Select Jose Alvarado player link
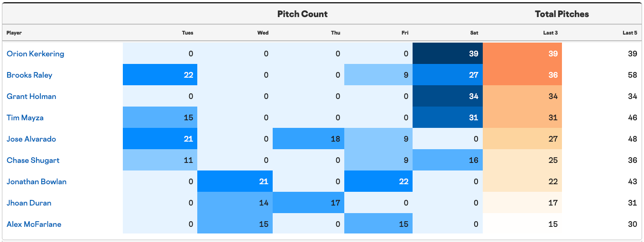 click(x=31, y=139)
